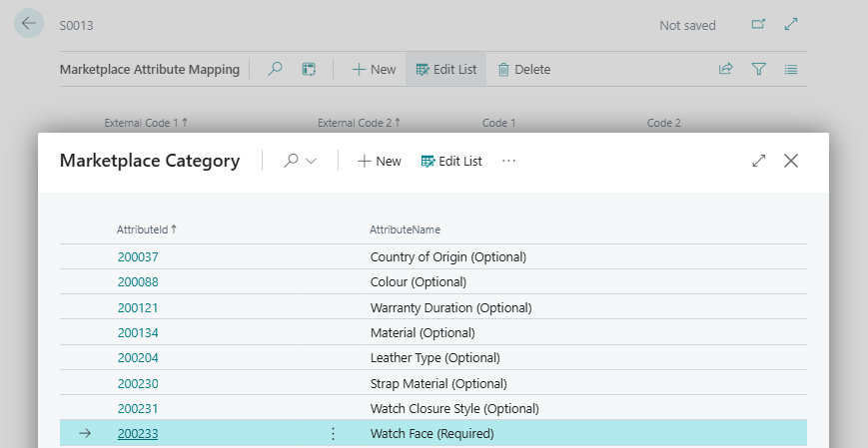868x448 pixels.
Task: Click the share icon in mapping toolbar
Action: (726, 69)
